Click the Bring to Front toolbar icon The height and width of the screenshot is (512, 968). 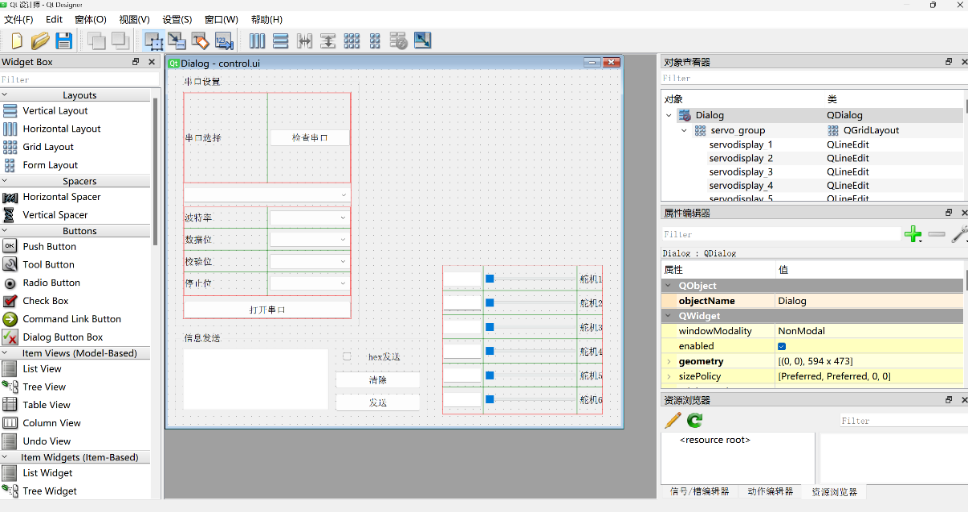(x=120, y=41)
